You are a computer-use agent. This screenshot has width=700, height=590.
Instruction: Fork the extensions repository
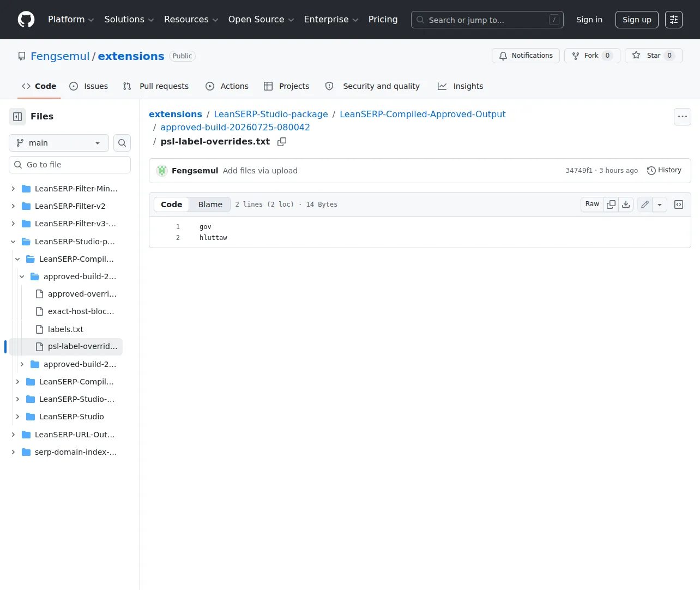pos(592,56)
